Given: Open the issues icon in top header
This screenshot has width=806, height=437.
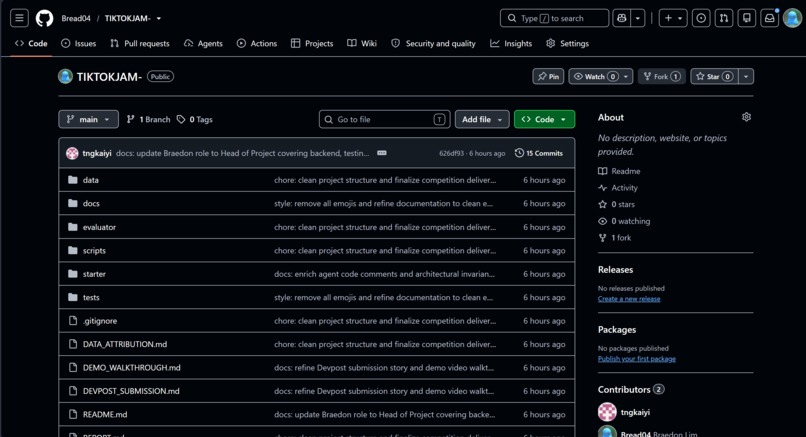Looking at the screenshot, I should point(701,18).
